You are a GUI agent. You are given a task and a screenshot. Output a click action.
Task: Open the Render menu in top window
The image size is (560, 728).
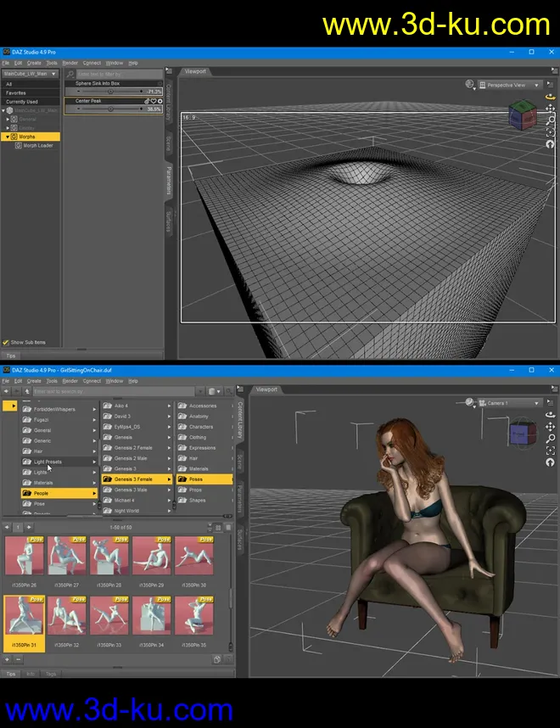point(70,63)
